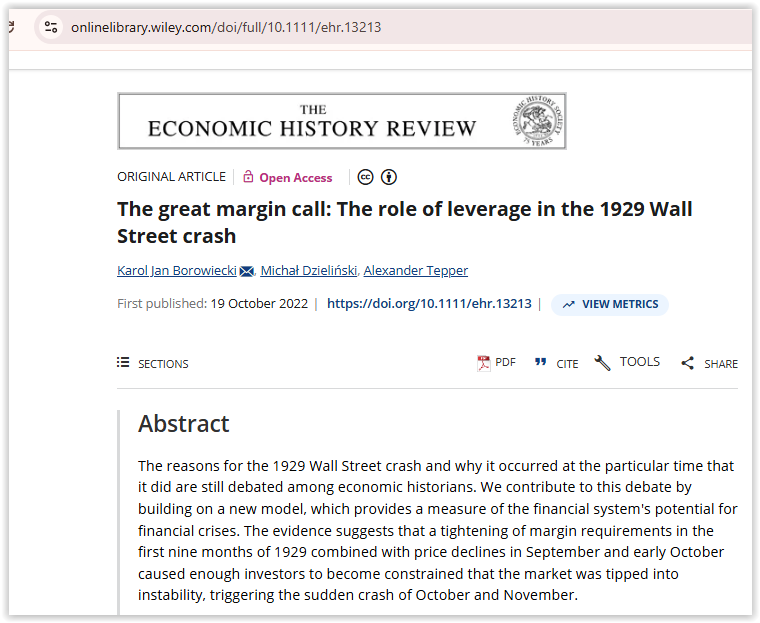Click the quotation mark cite icon
Viewport: 760px width, 623px height.
(x=541, y=362)
